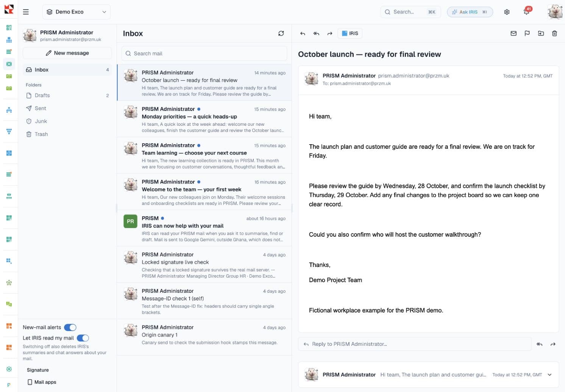Open Mail apps
Screen dimensions: 565x392
click(42, 382)
